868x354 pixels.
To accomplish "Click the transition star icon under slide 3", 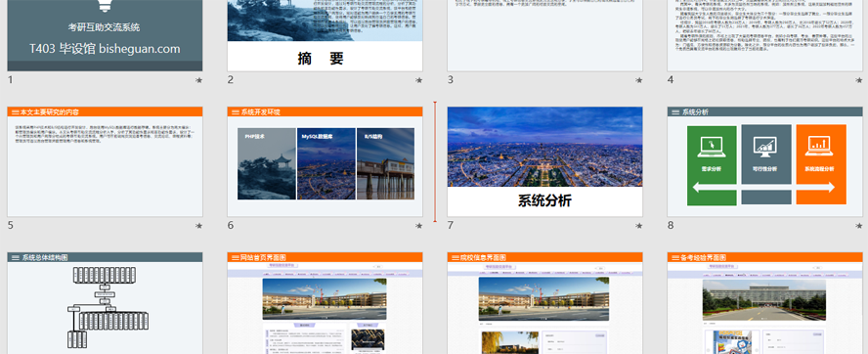I will (639, 80).
